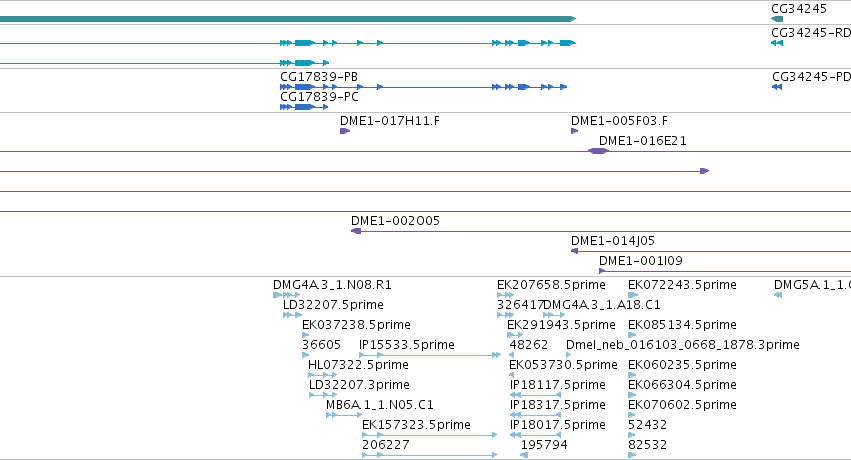Select the teal arrow glyph below CG34245
This screenshot has height=460, width=851.
coord(777,19)
